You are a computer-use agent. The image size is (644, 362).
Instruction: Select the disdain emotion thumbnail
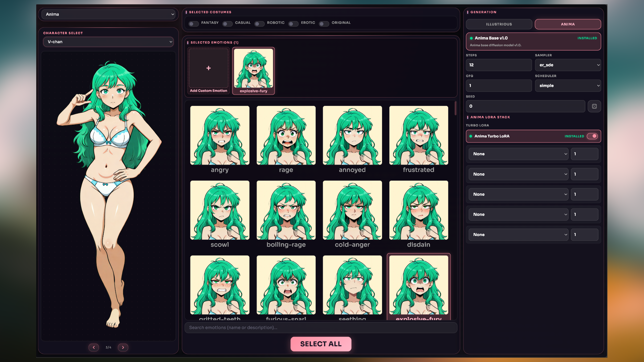(419, 210)
